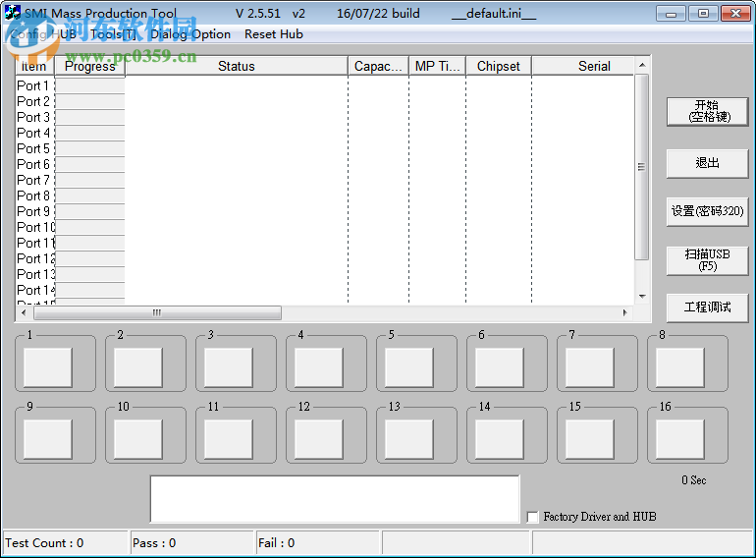
Task: Click the Reset Hub menu item
Action: (x=274, y=34)
